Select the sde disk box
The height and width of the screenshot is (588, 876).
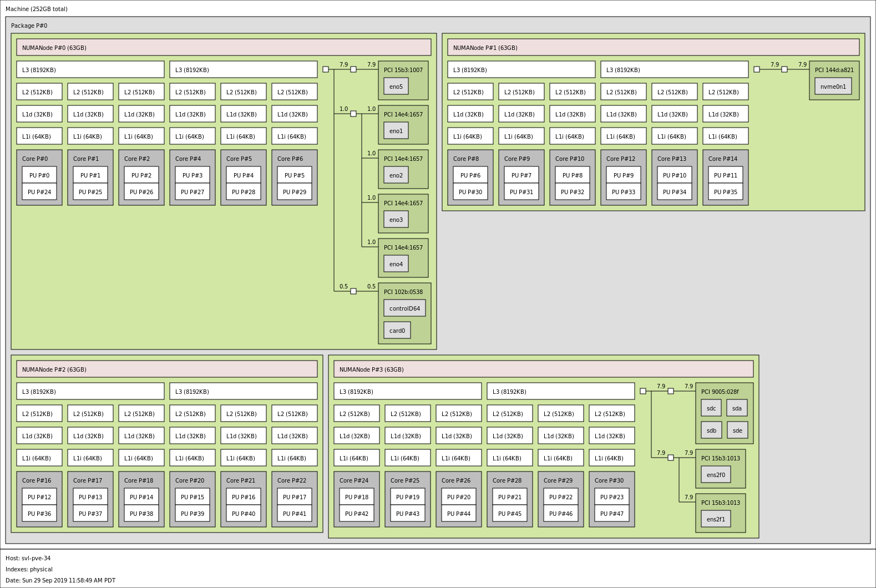pos(737,430)
